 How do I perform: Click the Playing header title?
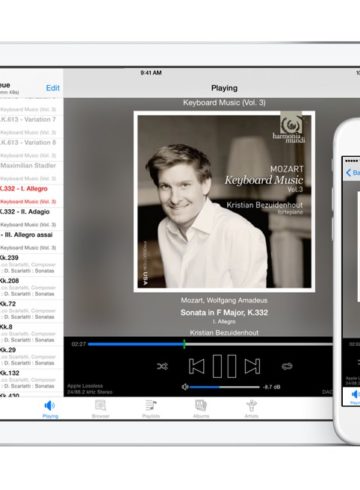pyautogui.click(x=224, y=88)
